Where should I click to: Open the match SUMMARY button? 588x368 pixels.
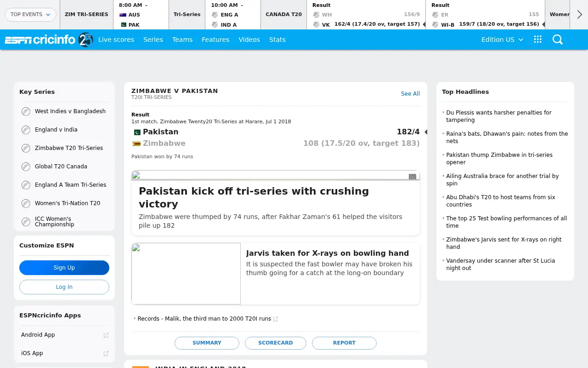[207, 343]
